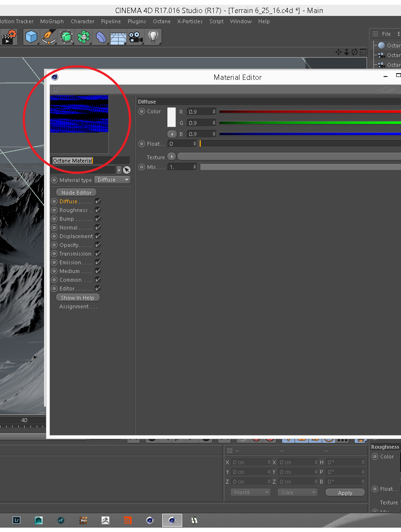Adjust the Mix value stepper arrows

(x=194, y=167)
